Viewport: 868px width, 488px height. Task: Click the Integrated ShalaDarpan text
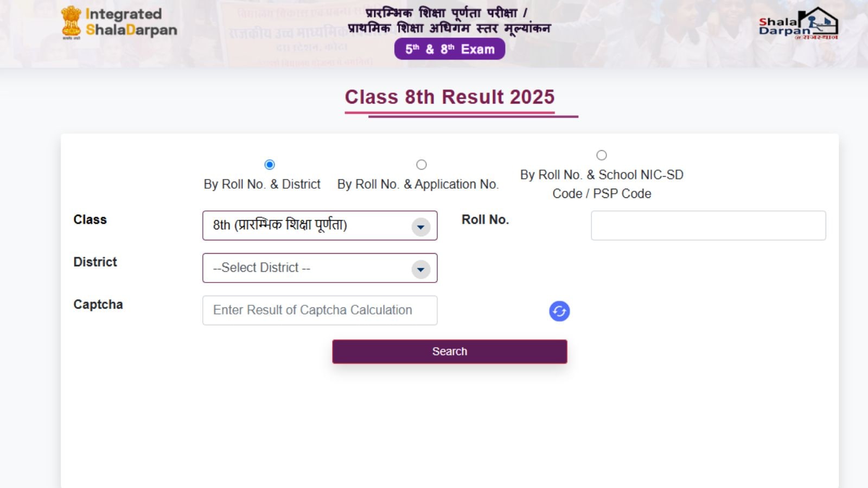tap(131, 22)
